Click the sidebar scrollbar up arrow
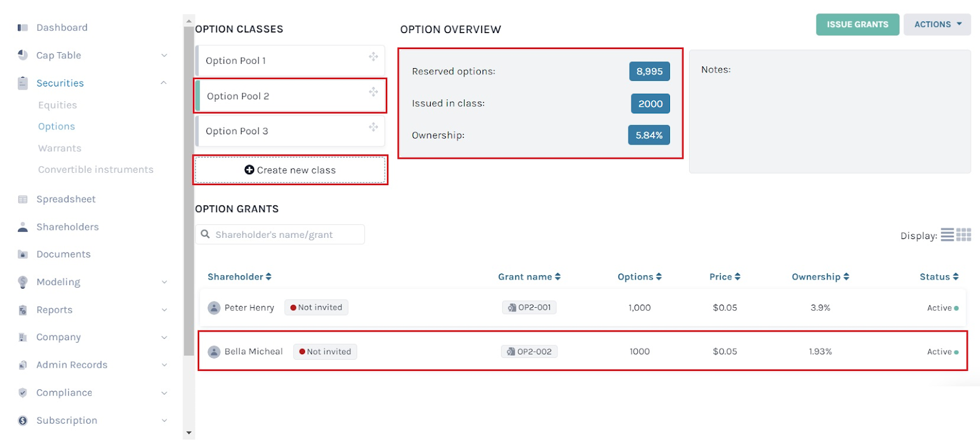Screen dimensions: 980x442 pyautogui.click(x=189, y=21)
